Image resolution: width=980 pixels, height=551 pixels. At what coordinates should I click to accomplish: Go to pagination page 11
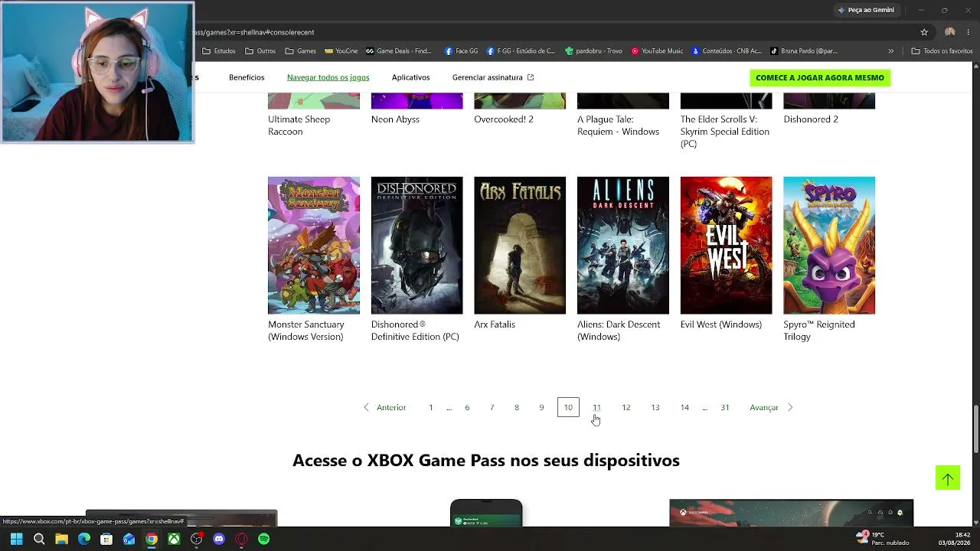pos(596,408)
